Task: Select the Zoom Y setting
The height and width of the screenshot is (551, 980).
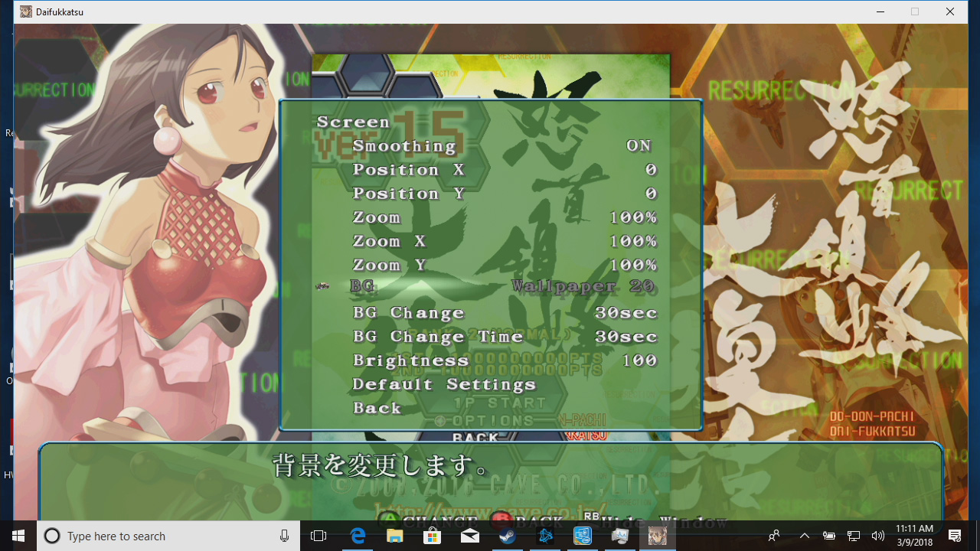Action: (389, 265)
